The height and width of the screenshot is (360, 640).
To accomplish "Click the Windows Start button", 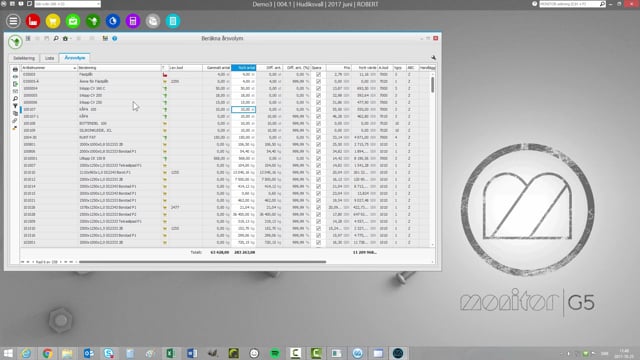I will [8, 353].
